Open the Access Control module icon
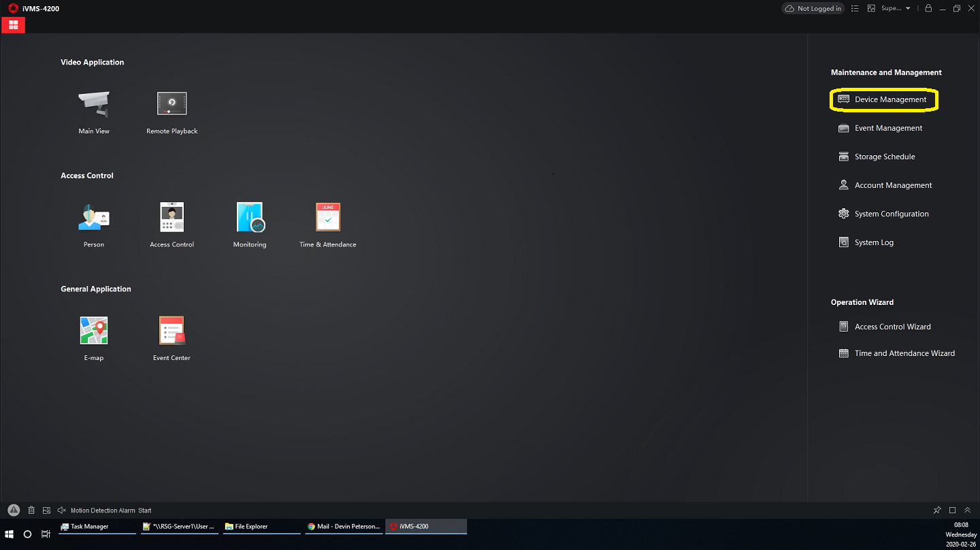980x550 pixels. click(x=171, y=217)
